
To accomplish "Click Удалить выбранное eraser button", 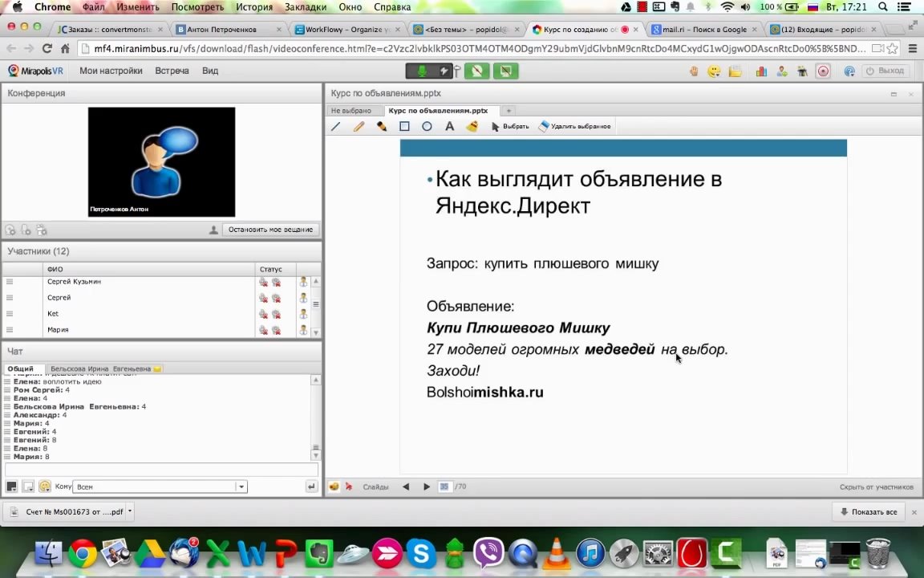I will click(x=574, y=126).
